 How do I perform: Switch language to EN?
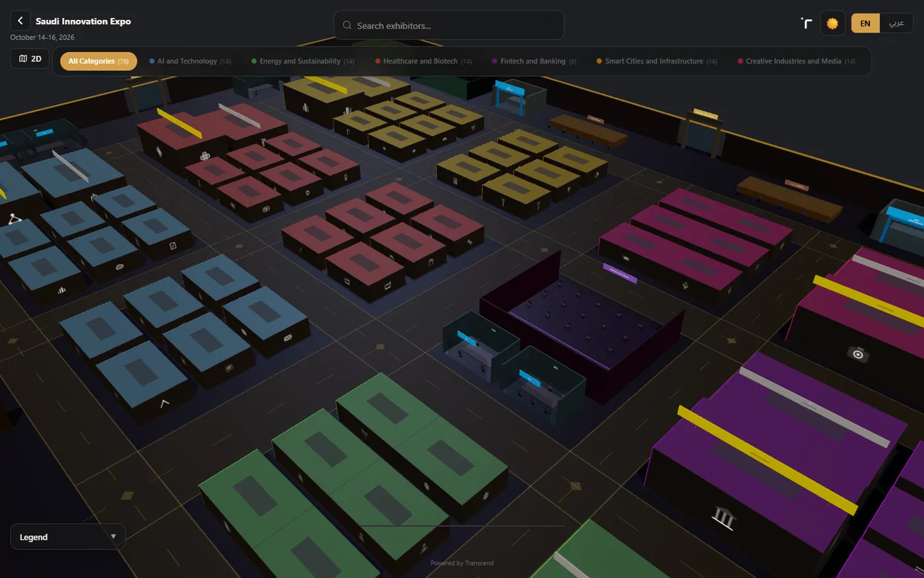[x=865, y=23]
